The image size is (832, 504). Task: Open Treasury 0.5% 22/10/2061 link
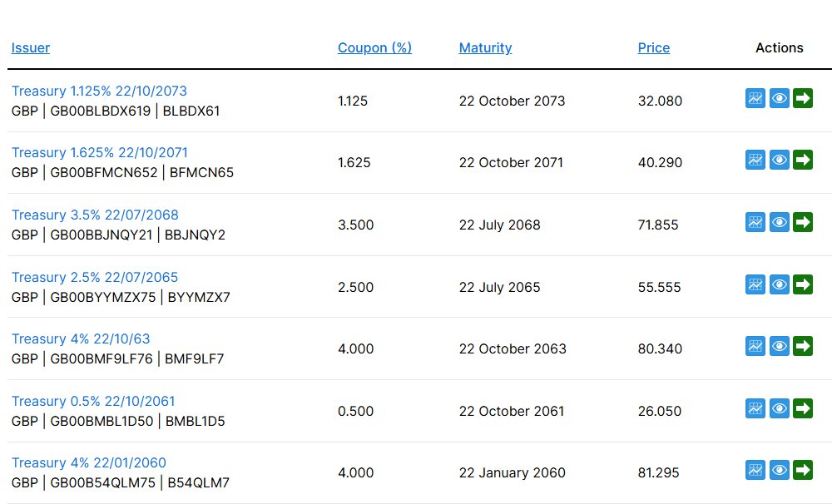93,401
